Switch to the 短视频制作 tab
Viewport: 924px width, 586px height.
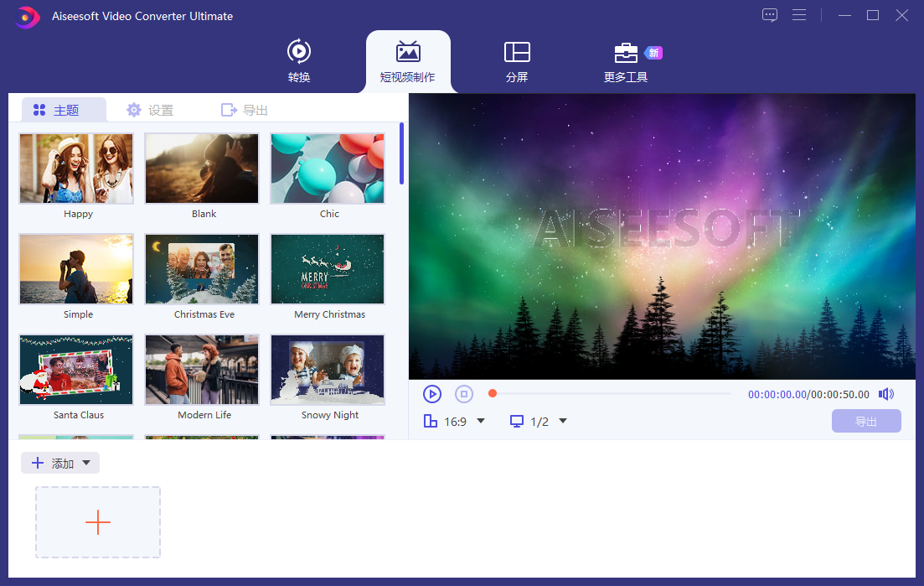click(x=408, y=61)
